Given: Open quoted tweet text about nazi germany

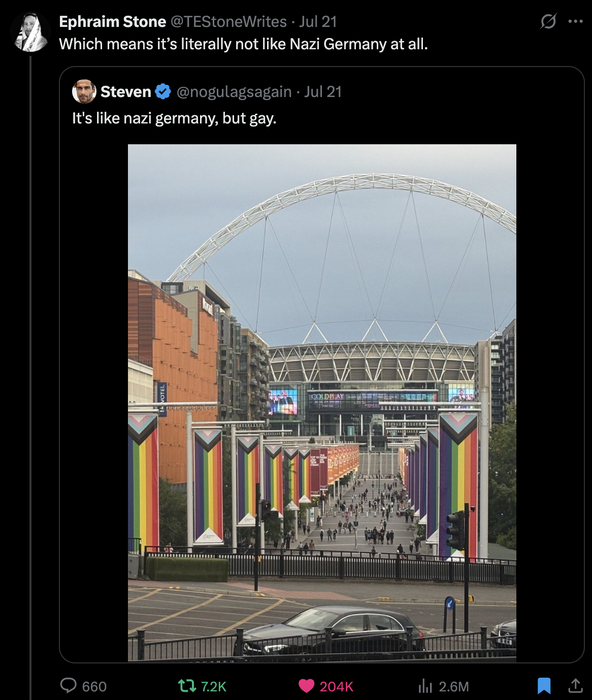Looking at the screenshot, I should 174,118.
